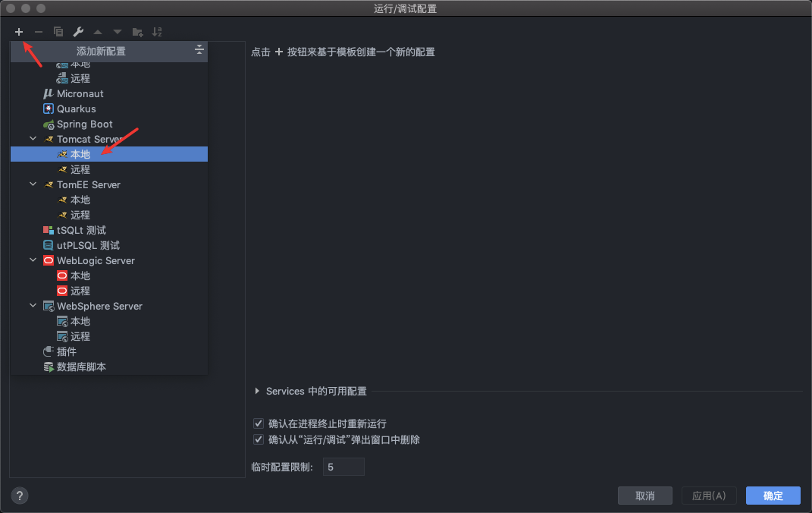Open help with the question mark button
This screenshot has width=812, height=513.
click(20, 496)
